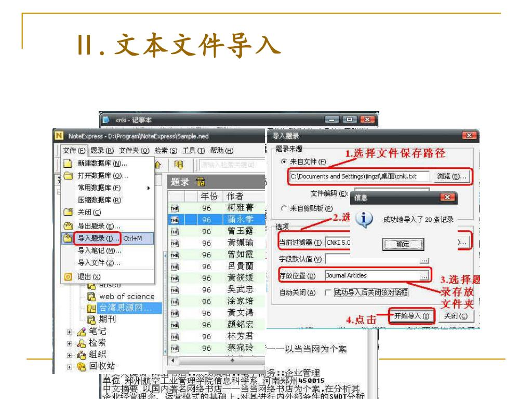Expand the 检索 tree node

pyautogui.click(x=70, y=344)
